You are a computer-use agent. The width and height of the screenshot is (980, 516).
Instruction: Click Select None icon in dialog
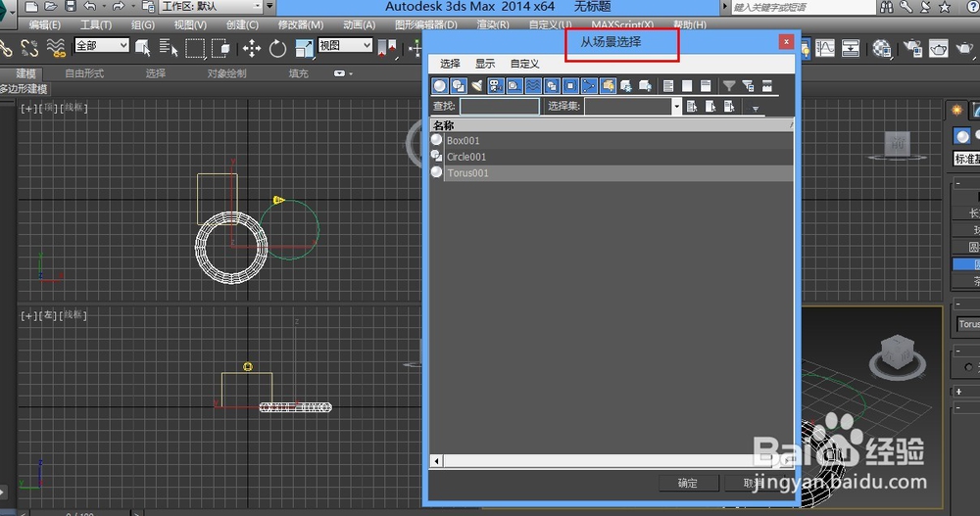click(687, 85)
